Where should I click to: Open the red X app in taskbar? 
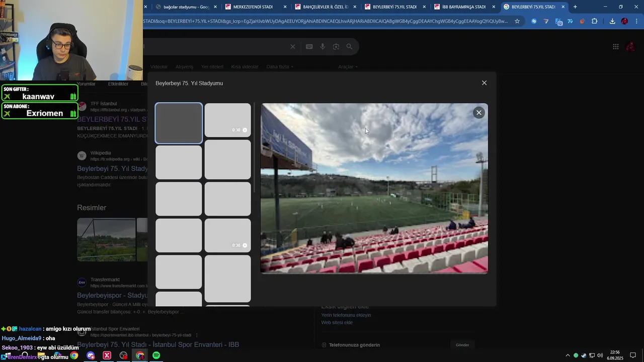coord(107,355)
